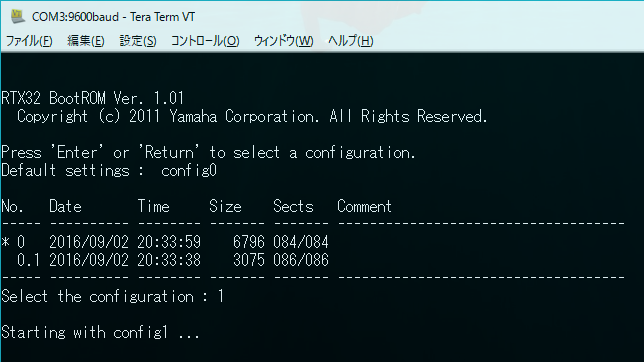Screen dimensions: 644x362
Task: Open the ヘルプ(H) menu
Action: click(x=350, y=41)
